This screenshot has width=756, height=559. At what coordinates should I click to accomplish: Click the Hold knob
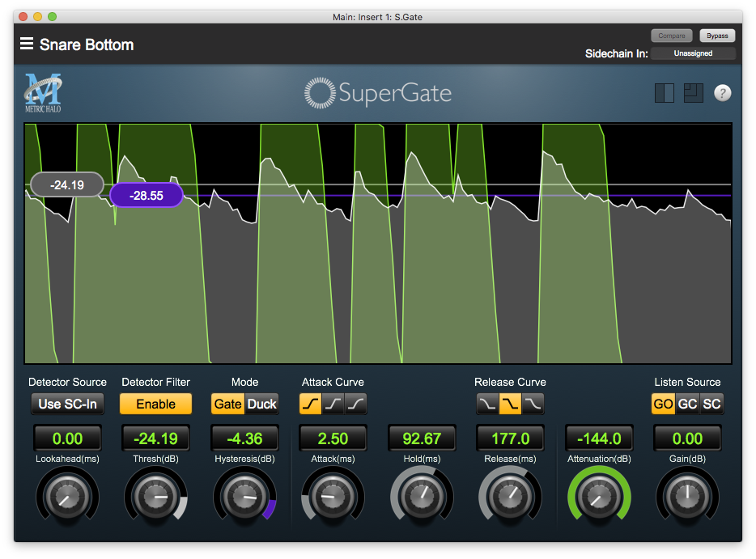pos(422,497)
